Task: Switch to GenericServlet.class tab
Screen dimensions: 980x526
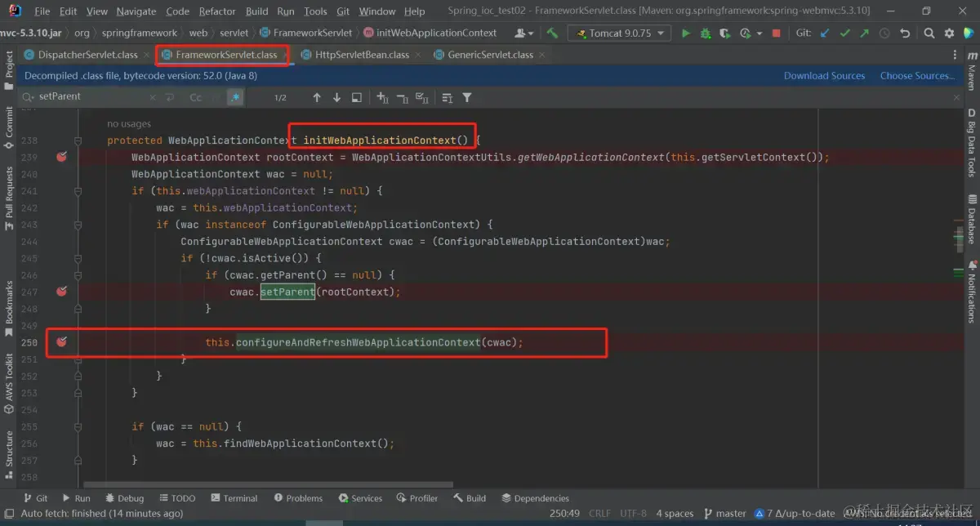Action: pyautogui.click(x=491, y=55)
